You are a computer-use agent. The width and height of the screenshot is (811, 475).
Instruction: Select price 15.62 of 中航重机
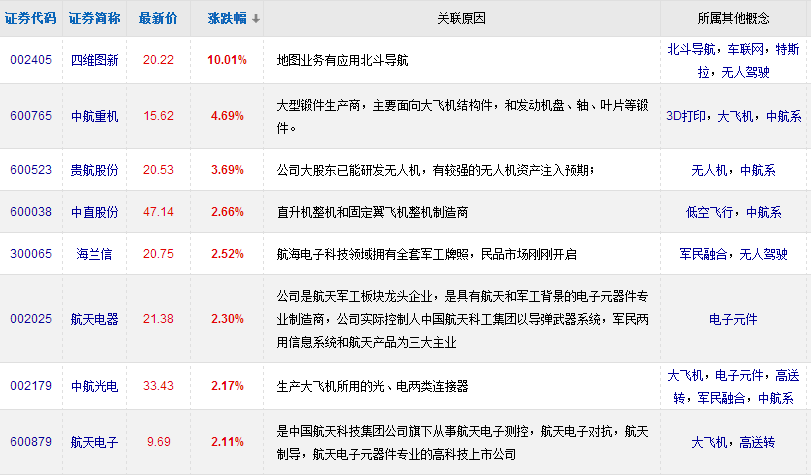pyautogui.click(x=158, y=116)
